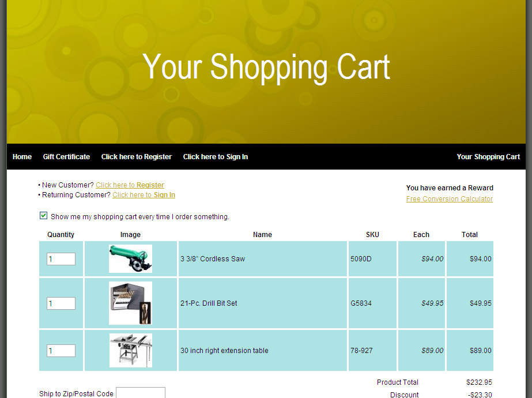Open Gift Certificate in navigation bar

(66, 157)
